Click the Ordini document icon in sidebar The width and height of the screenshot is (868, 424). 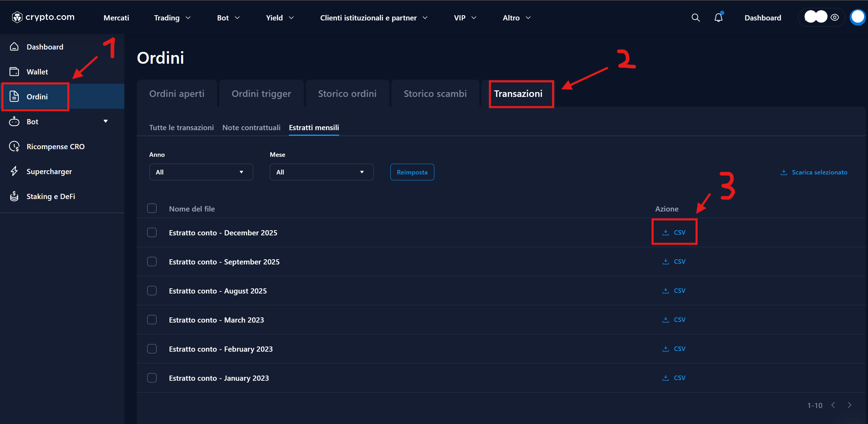point(14,96)
